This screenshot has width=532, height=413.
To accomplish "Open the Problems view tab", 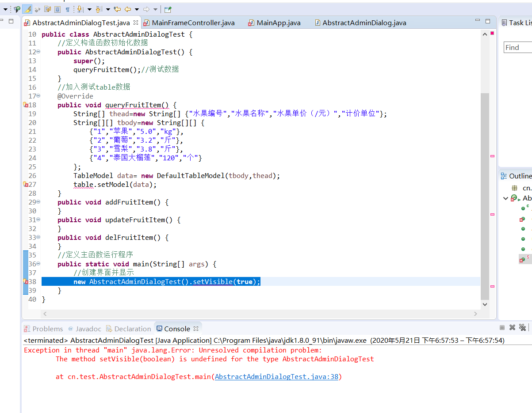I will [44, 329].
